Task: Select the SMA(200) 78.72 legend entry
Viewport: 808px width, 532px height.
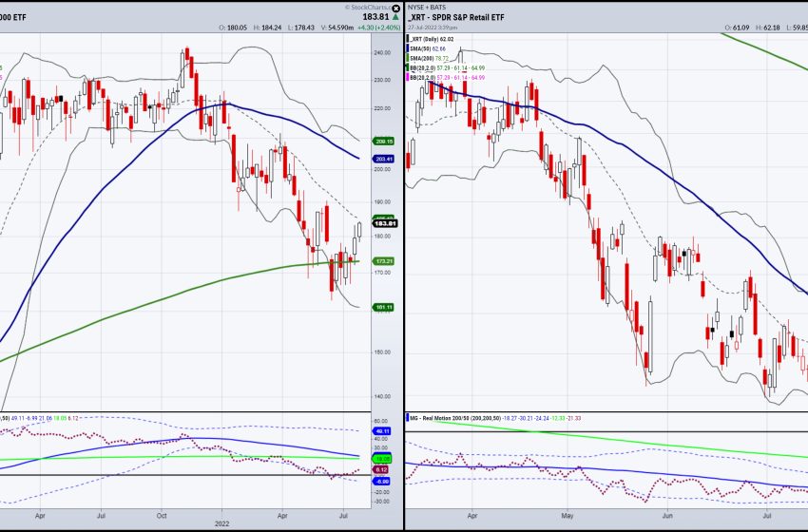Action: pos(430,58)
